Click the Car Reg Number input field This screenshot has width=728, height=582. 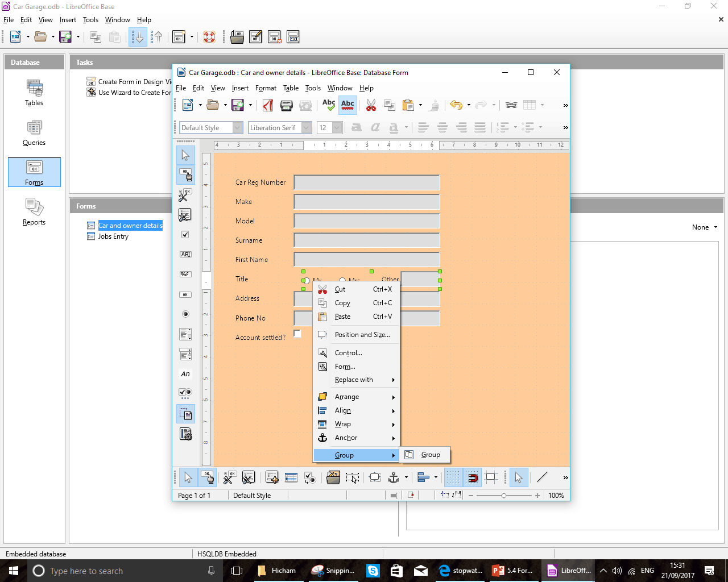(367, 182)
